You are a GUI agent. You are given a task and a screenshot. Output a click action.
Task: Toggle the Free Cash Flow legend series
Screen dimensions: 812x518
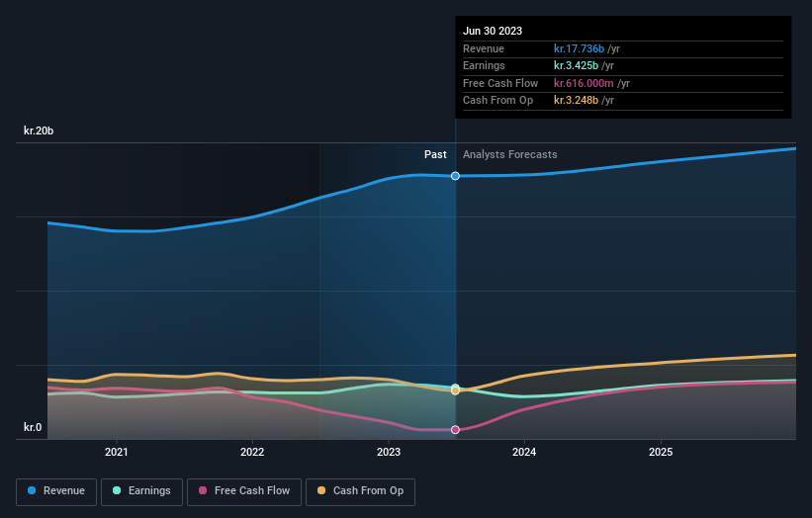click(x=244, y=491)
